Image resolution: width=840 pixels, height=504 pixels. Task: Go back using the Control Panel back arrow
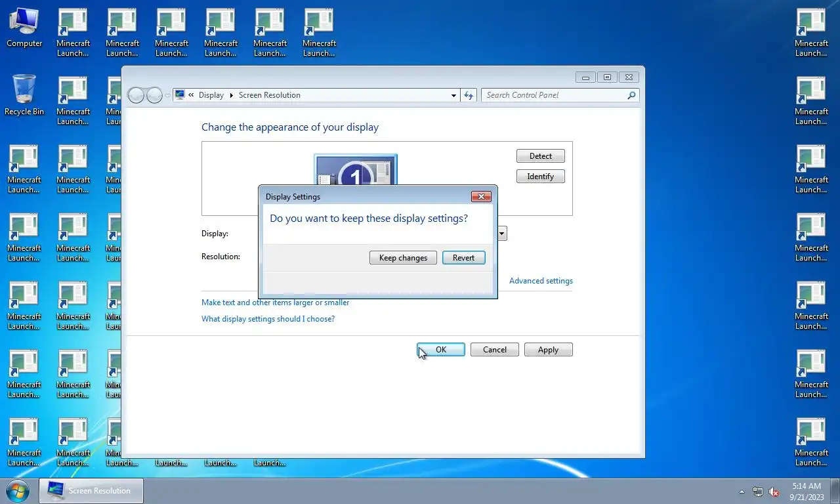pyautogui.click(x=136, y=95)
